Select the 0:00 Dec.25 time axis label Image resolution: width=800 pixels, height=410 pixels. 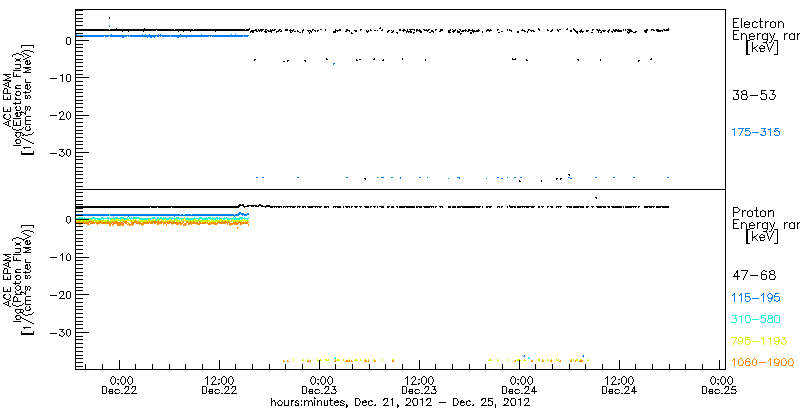[x=719, y=385]
